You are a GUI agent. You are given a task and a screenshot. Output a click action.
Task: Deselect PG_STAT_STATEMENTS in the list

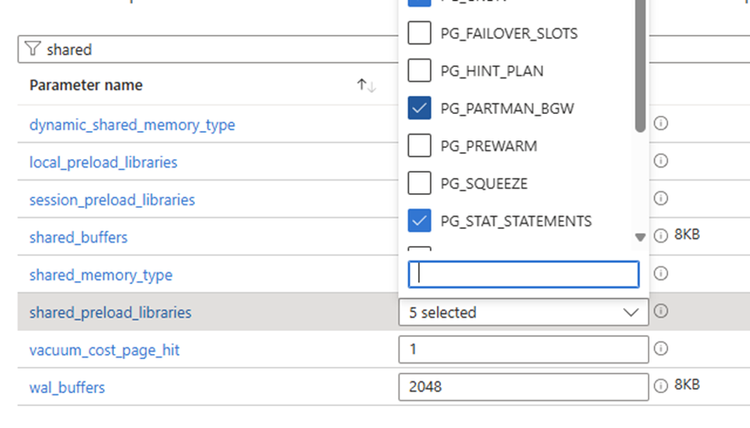tap(421, 220)
